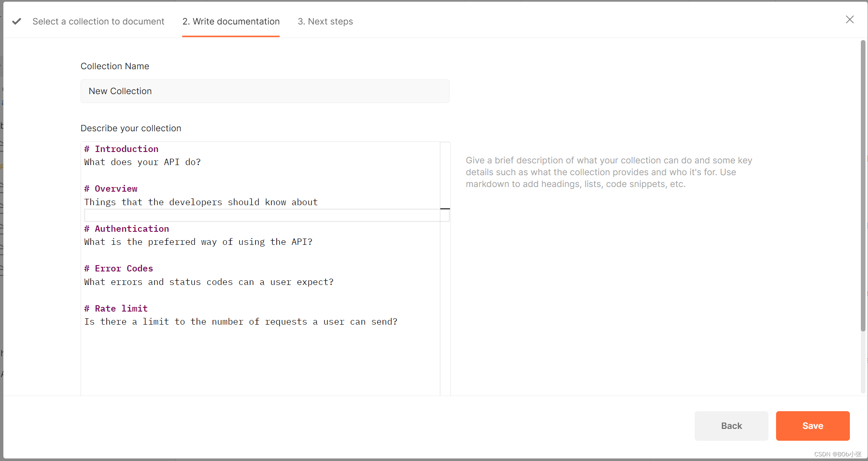The width and height of the screenshot is (868, 461).
Task: Click the '# Introduction' heading icon
Action: point(87,148)
